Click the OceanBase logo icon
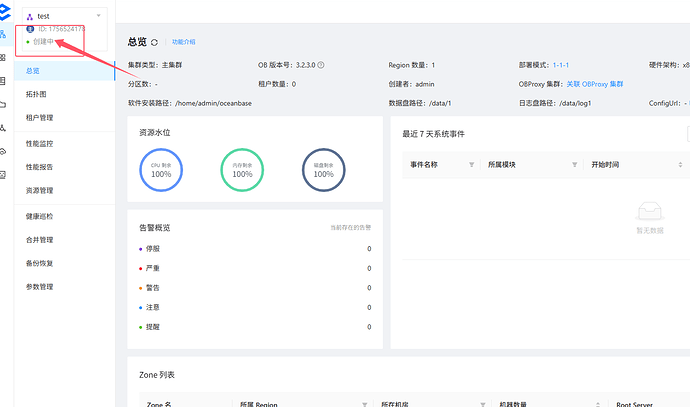690x407 pixels. pyautogui.click(x=7, y=11)
